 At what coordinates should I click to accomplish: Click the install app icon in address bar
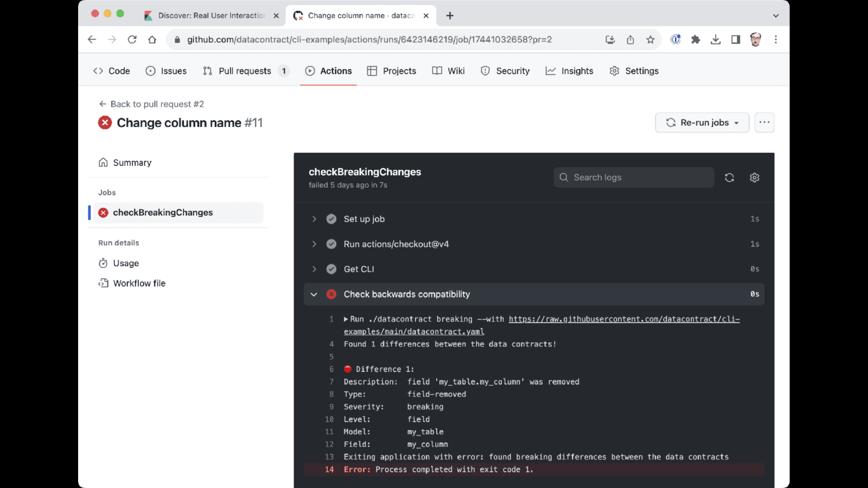[x=610, y=40]
